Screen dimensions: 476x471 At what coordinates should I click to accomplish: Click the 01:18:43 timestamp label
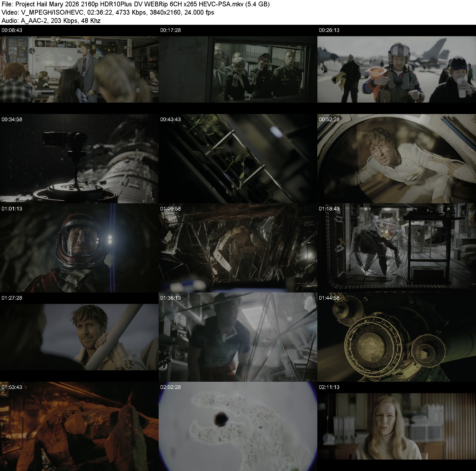pyautogui.click(x=329, y=209)
